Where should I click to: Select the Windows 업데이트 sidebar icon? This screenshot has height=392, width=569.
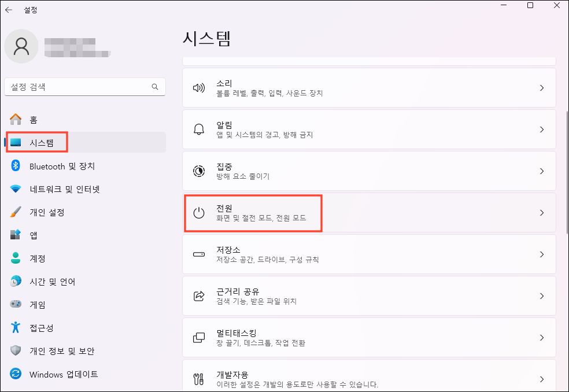[x=16, y=374]
